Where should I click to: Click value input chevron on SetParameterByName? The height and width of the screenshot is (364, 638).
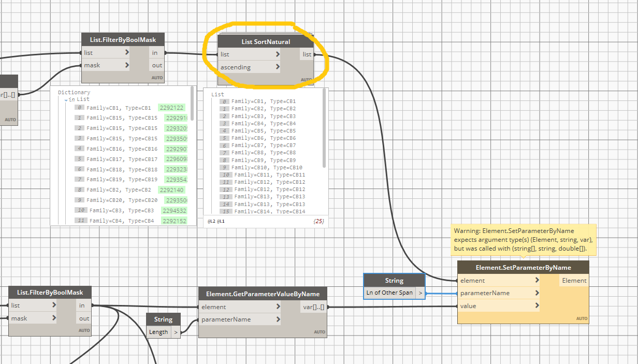(537, 305)
